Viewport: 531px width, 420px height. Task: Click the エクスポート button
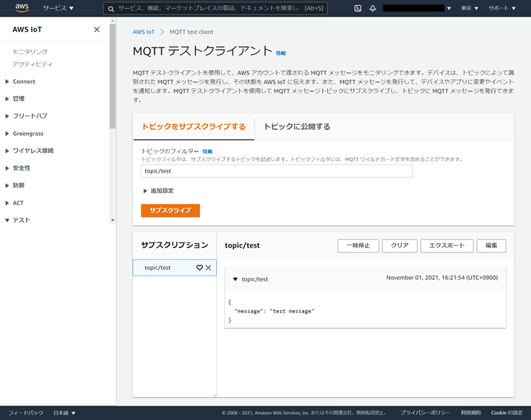(x=446, y=246)
